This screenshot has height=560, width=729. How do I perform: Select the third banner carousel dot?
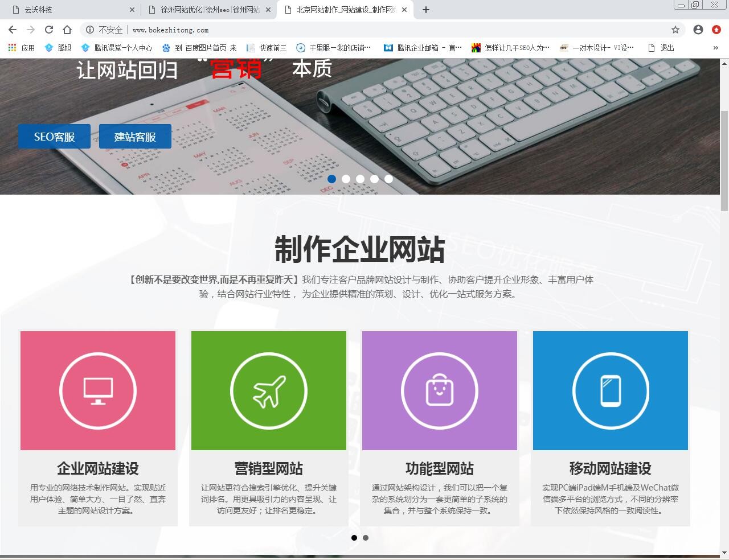pos(360,179)
